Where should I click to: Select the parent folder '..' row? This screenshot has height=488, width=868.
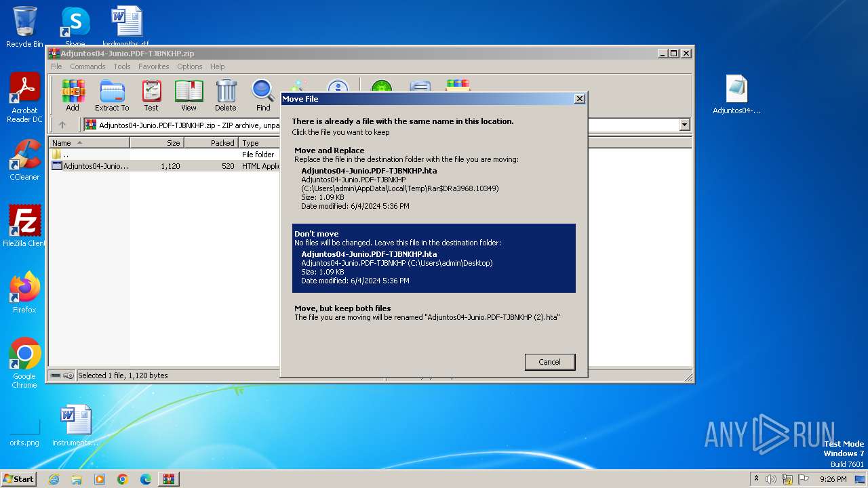pos(165,155)
